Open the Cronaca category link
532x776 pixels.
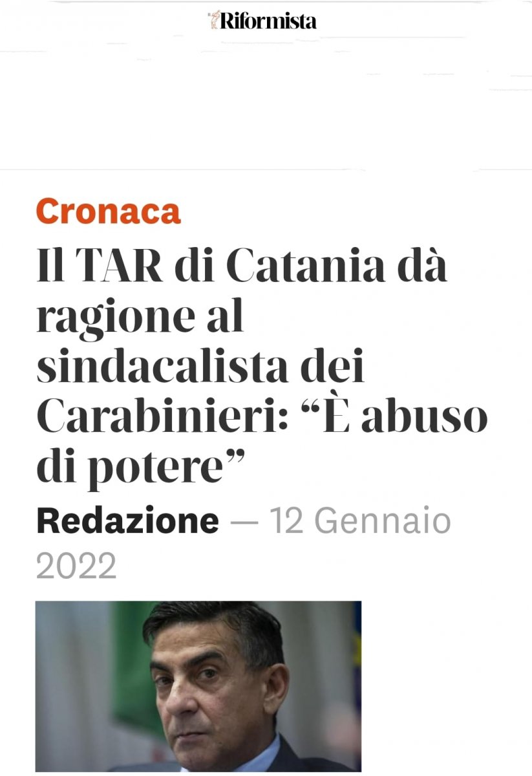[x=108, y=211]
